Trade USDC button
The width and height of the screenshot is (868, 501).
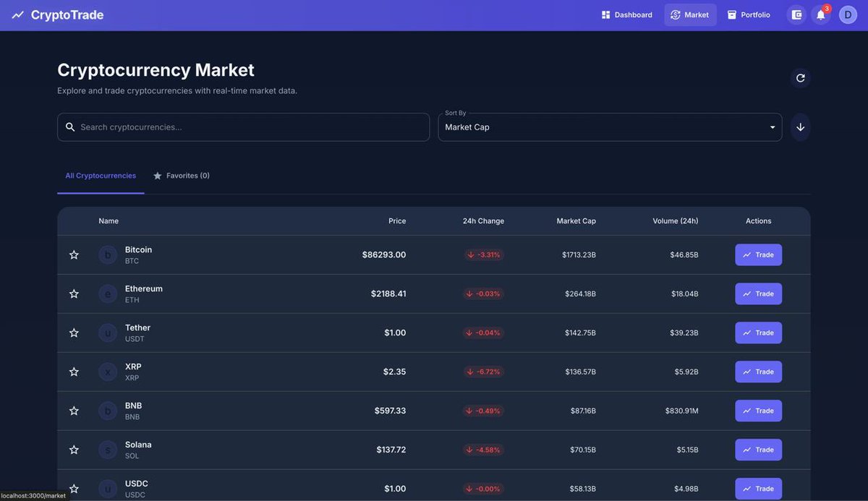758,489
